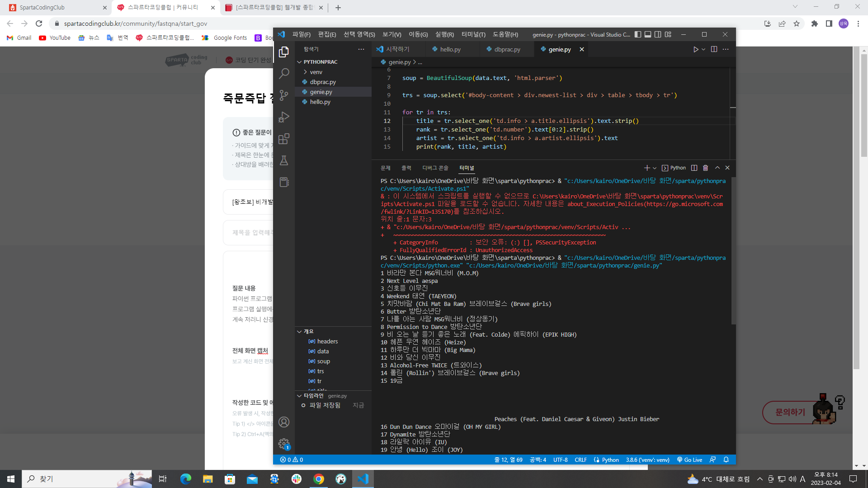Image resolution: width=868 pixels, height=488 pixels.
Task: Open the 편집(E) menu
Action: [x=327, y=34]
